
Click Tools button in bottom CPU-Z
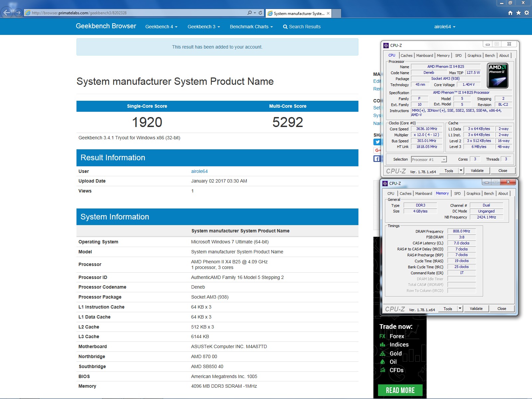[x=448, y=309]
